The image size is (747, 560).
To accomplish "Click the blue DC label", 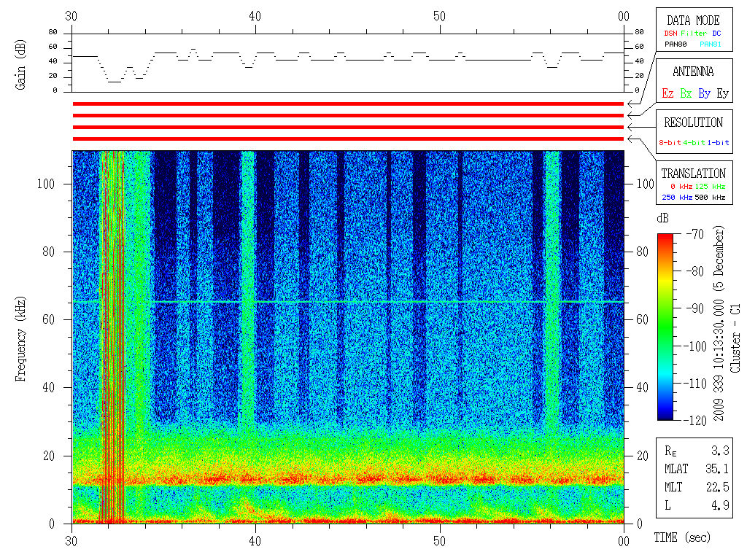I will tap(716, 34).
